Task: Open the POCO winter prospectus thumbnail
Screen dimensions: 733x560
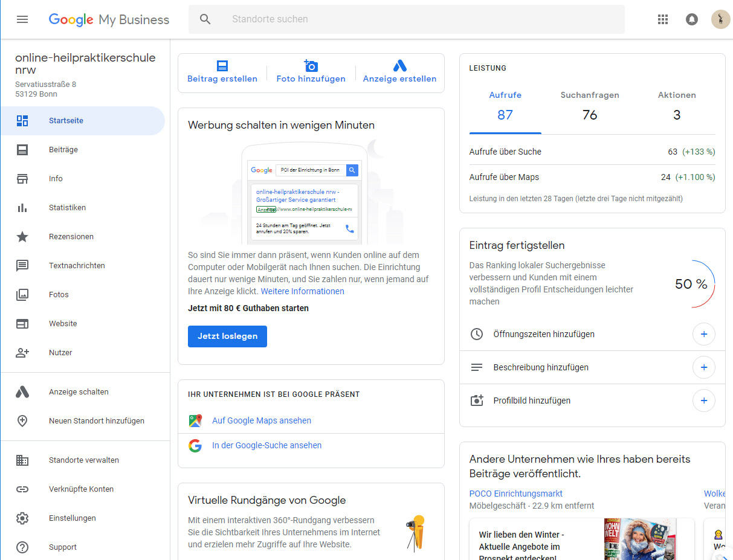Action: [640, 539]
